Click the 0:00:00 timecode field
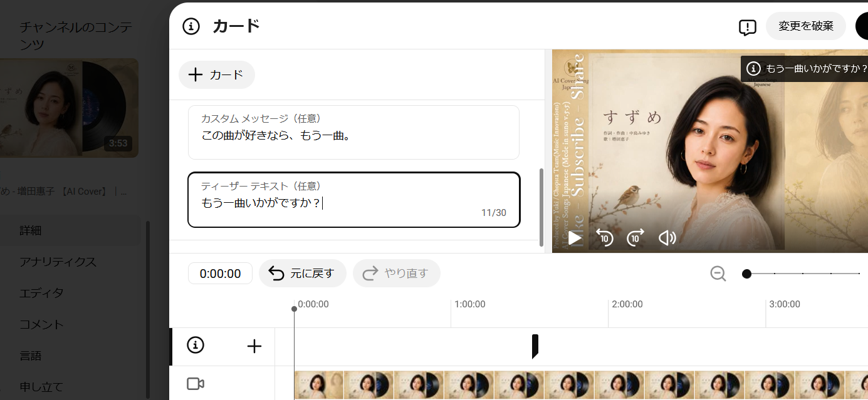Image resolution: width=868 pixels, height=400 pixels. click(220, 274)
